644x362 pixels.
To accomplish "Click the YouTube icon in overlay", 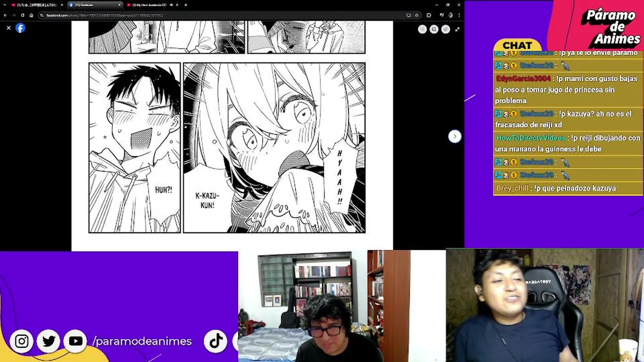I will coord(75,341).
